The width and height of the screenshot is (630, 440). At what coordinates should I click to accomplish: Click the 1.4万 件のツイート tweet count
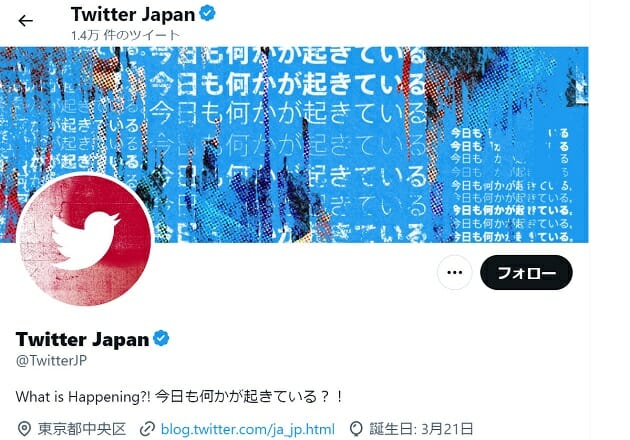(x=125, y=35)
